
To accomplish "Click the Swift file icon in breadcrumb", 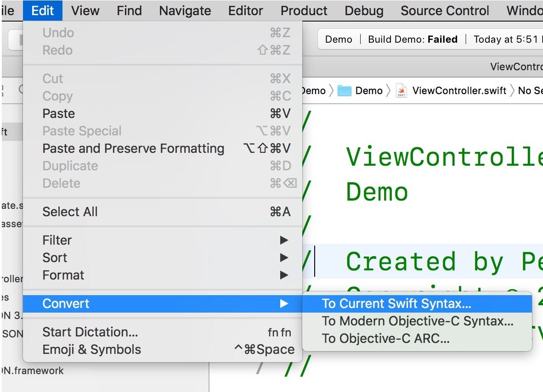I will (x=402, y=90).
